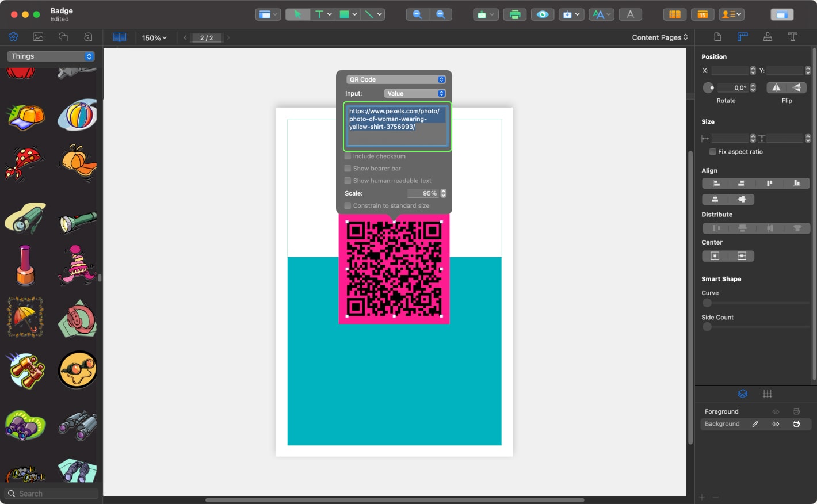Image resolution: width=817 pixels, height=504 pixels.
Task: Click the page spread book icon
Action: coord(120,37)
